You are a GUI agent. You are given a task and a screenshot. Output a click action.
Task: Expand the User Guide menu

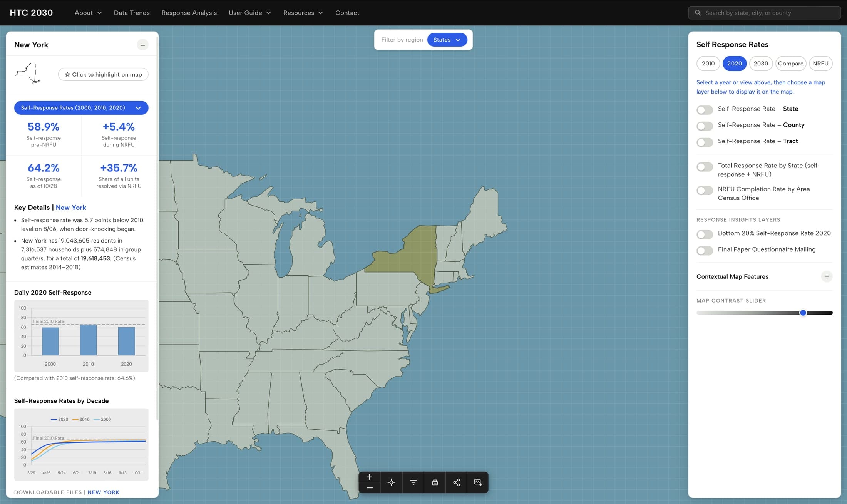[250, 13]
